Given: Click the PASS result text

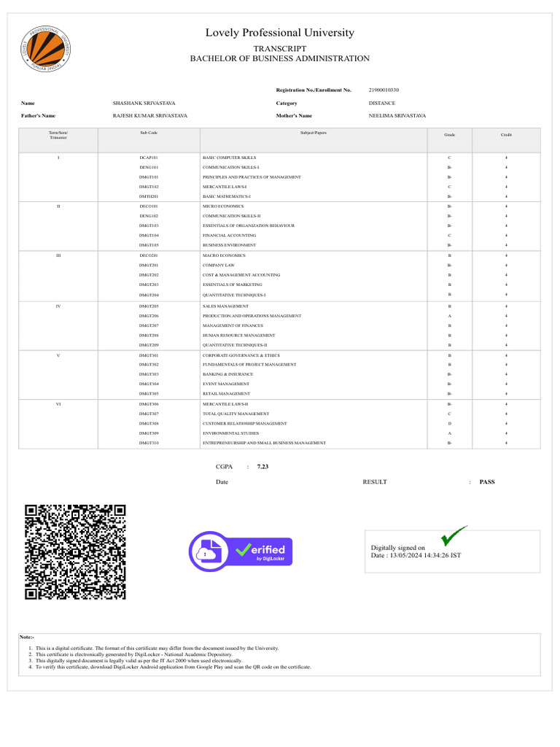Looking at the screenshot, I should 487,482.
